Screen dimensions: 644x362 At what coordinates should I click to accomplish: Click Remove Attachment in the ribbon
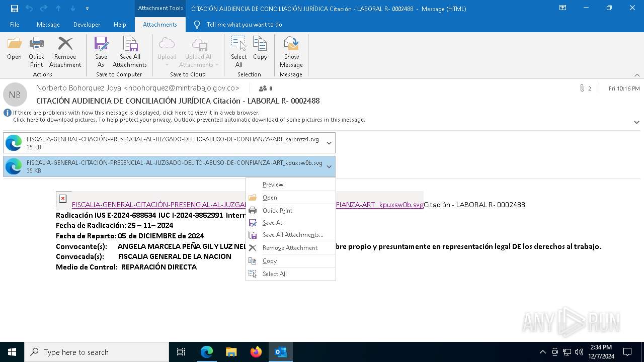coord(65,52)
